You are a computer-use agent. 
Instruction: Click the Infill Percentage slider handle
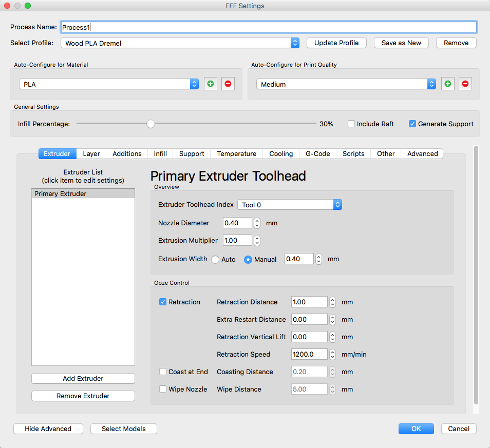(150, 124)
